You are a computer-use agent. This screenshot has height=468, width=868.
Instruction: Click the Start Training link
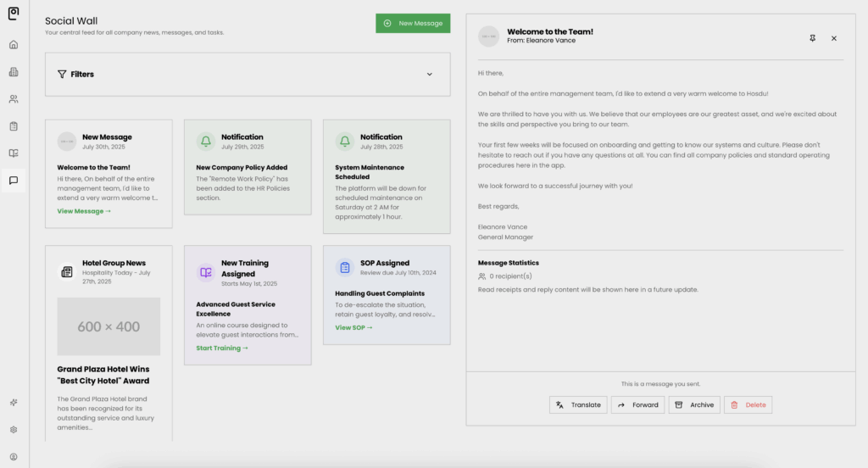click(222, 348)
